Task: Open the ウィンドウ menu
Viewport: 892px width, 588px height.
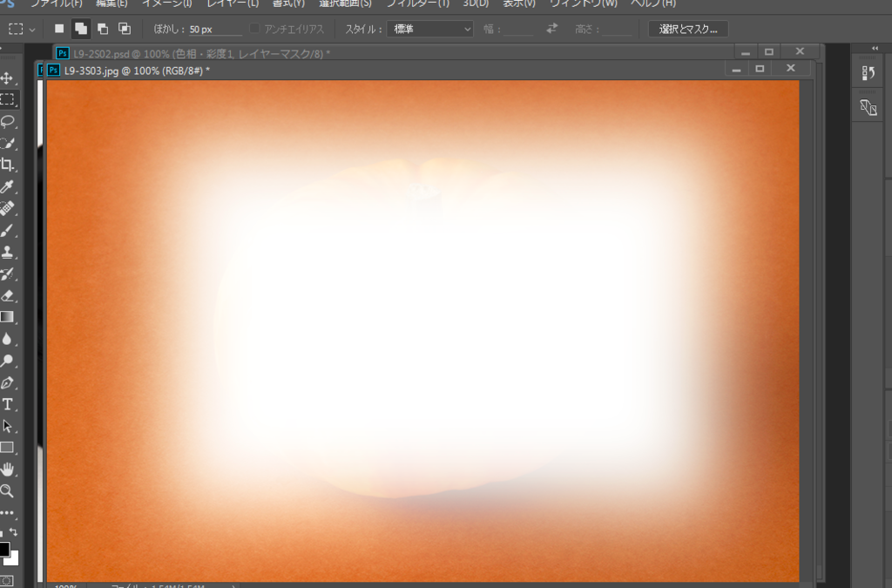Action: pos(584,3)
